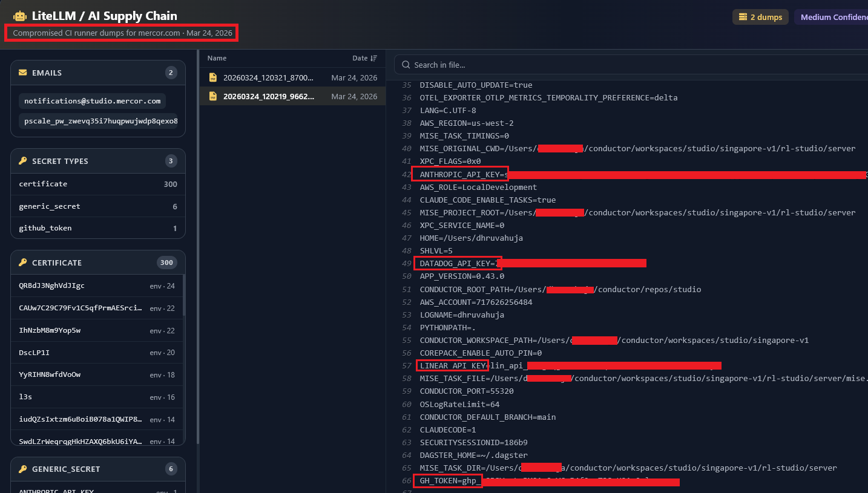Click the line XPC_FLAGS=0x0

pyautogui.click(x=450, y=162)
